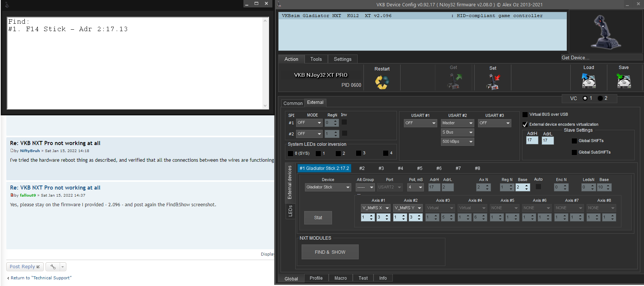
Task: Click the Slave AdrL input field
Action: pyautogui.click(x=548, y=141)
